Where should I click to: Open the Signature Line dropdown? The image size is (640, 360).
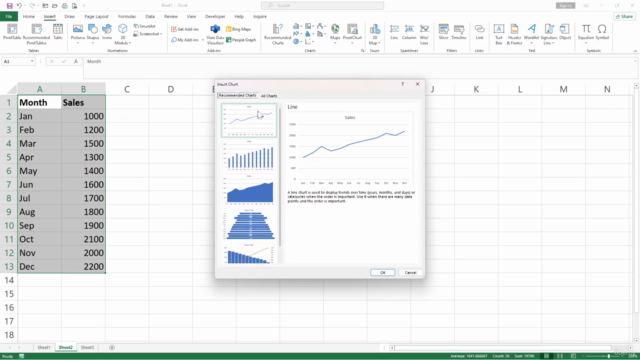pyautogui.click(x=553, y=43)
